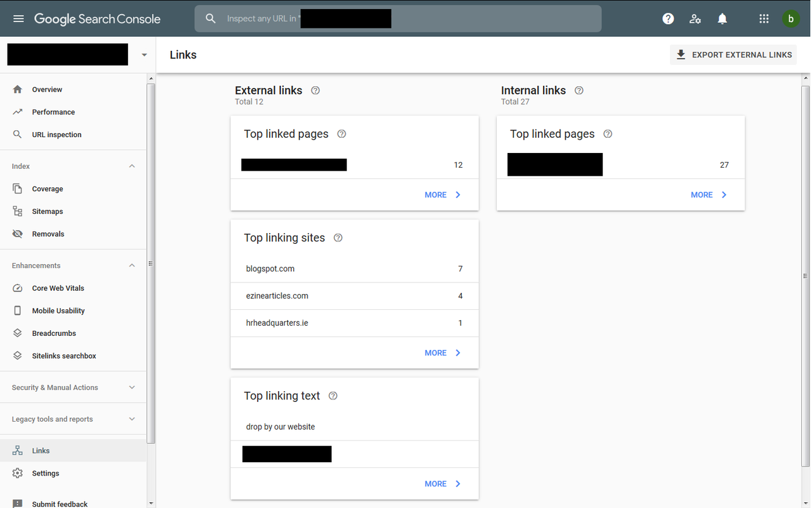Open the Core Web Vitals report

[73, 288]
